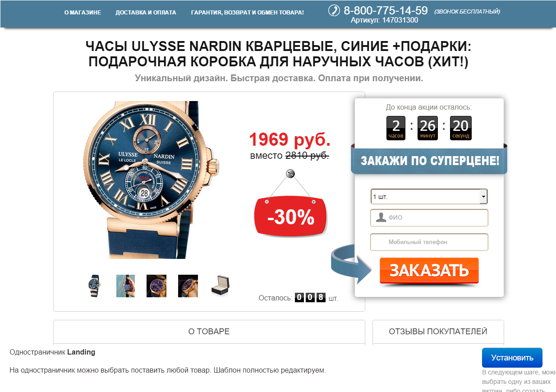Select the first blue watch thumbnail

coord(95,286)
